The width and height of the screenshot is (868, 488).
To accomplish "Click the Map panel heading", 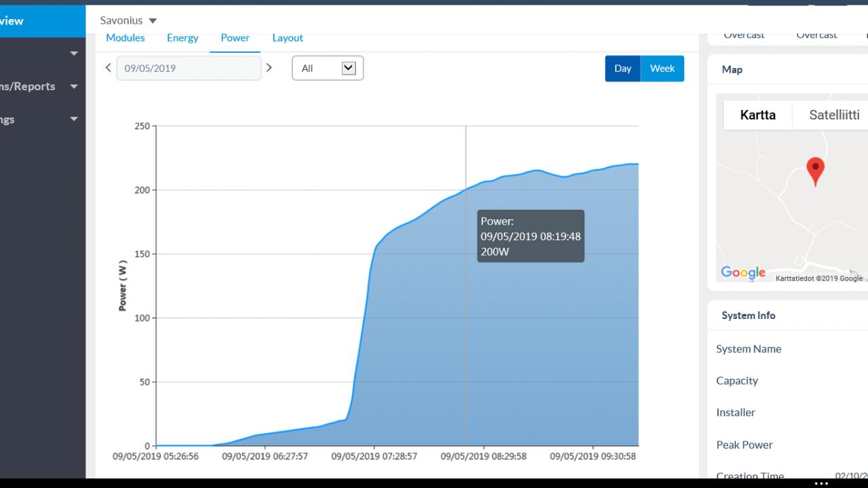I will pyautogui.click(x=732, y=69).
